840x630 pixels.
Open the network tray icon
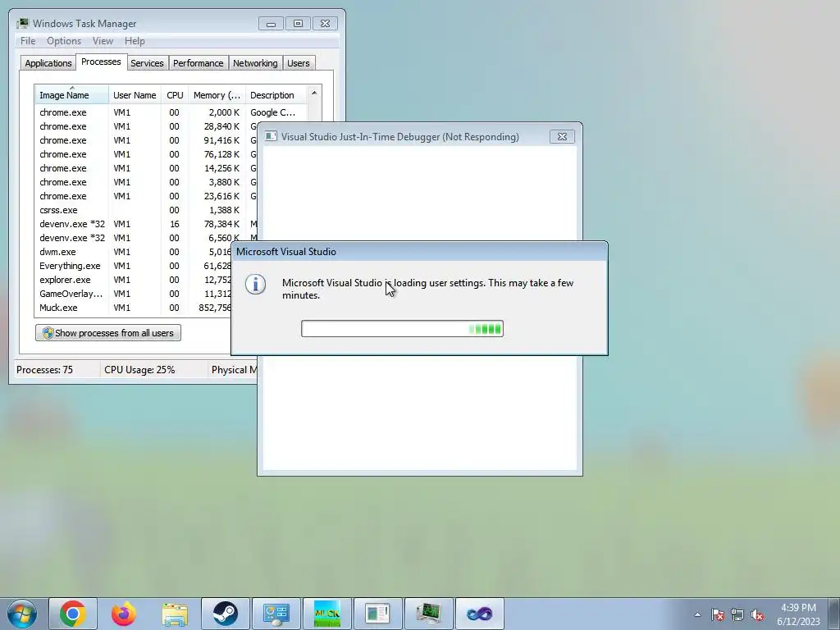(x=737, y=614)
